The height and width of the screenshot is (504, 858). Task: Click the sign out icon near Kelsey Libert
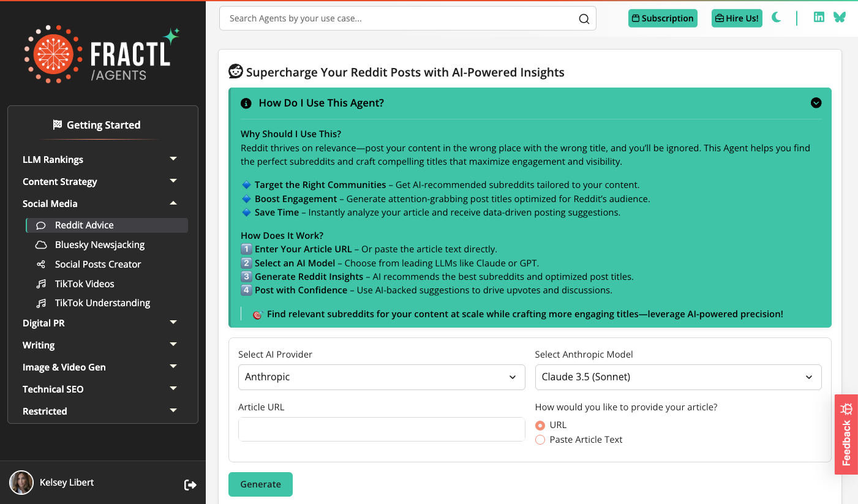click(190, 484)
